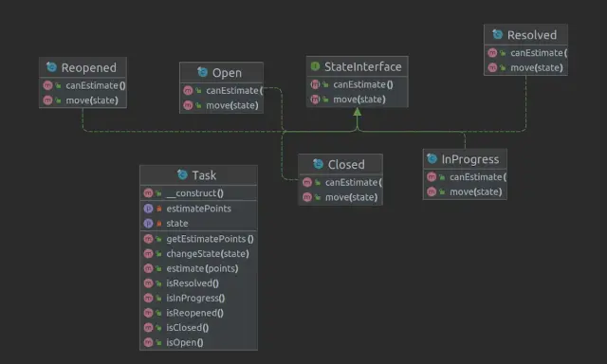Screen dimensions: 607x364
Task: Select state property in Task
Action: click(177, 223)
